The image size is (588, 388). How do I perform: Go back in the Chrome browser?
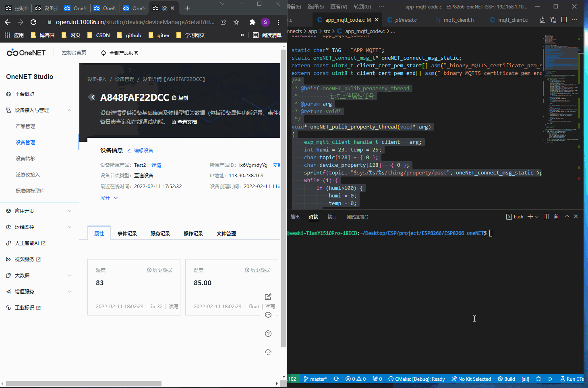click(8, 22)
